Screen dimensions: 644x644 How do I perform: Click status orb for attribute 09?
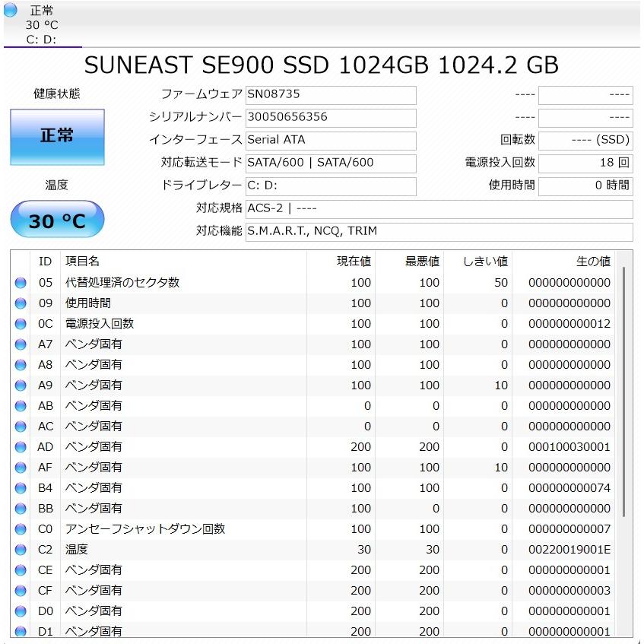click(21, 303)
